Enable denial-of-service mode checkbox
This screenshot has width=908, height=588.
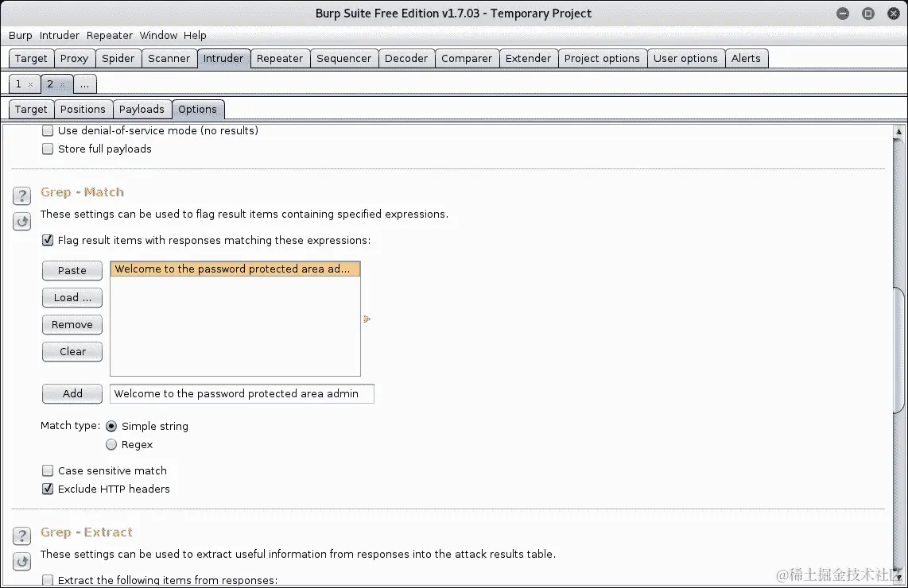pyautogui.click(x=48, y=131)
